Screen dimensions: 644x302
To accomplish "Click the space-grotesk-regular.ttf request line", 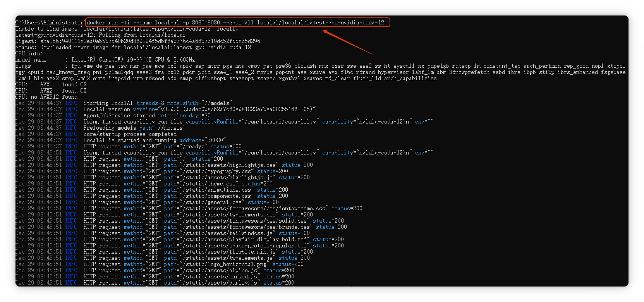I will pyautogui.click(x=180, y=245).
